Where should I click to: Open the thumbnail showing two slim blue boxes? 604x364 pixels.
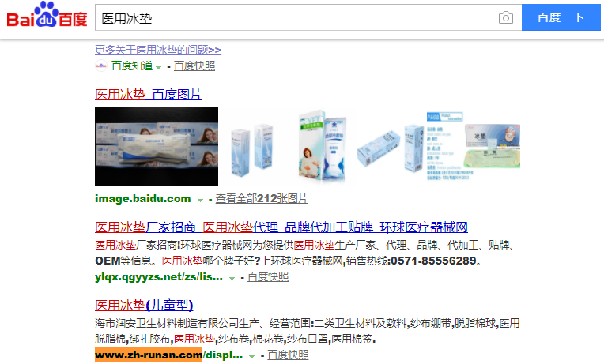pyautogui.click(x=252, y=148)
